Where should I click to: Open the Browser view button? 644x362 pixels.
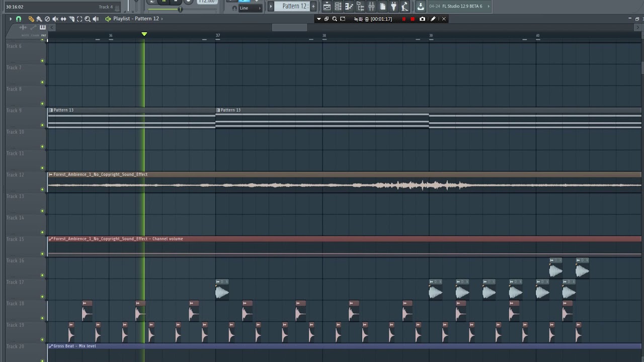click(360, 6)
